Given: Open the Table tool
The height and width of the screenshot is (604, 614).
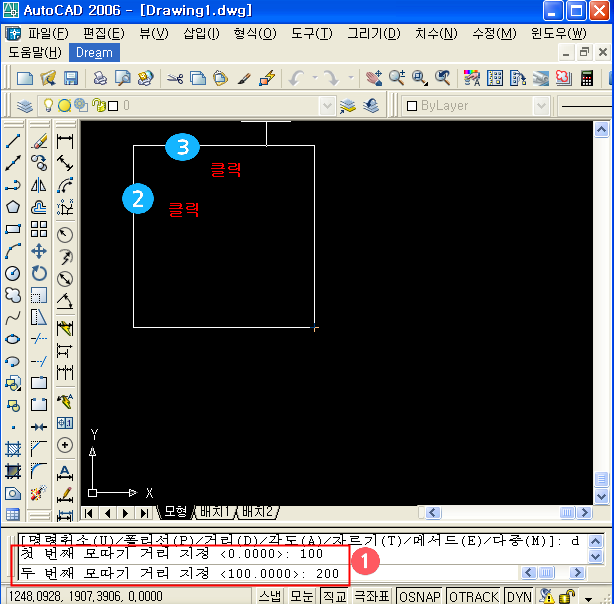Looking at the screenshot, I should pyautogui.click(x=13, y=514).
